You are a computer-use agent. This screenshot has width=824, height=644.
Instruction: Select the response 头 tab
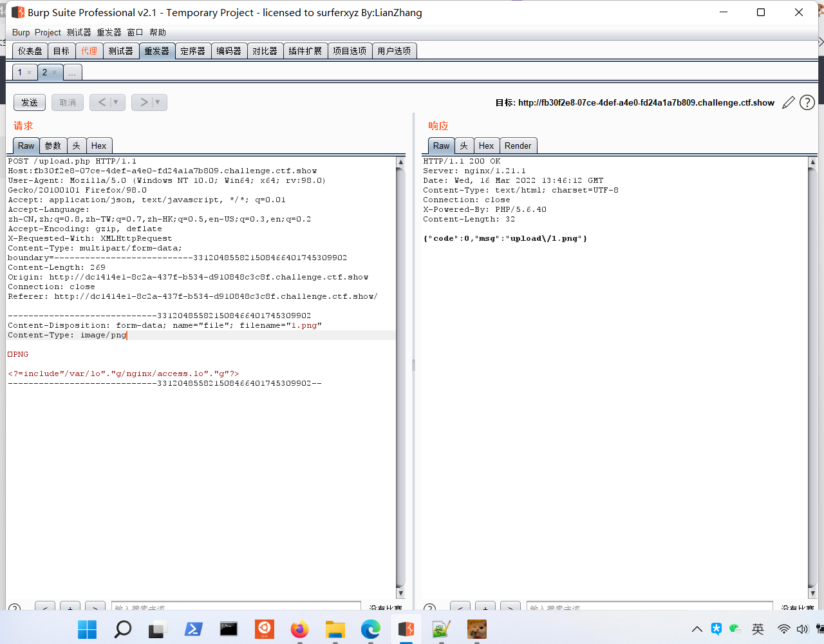[x=464, y=146]
